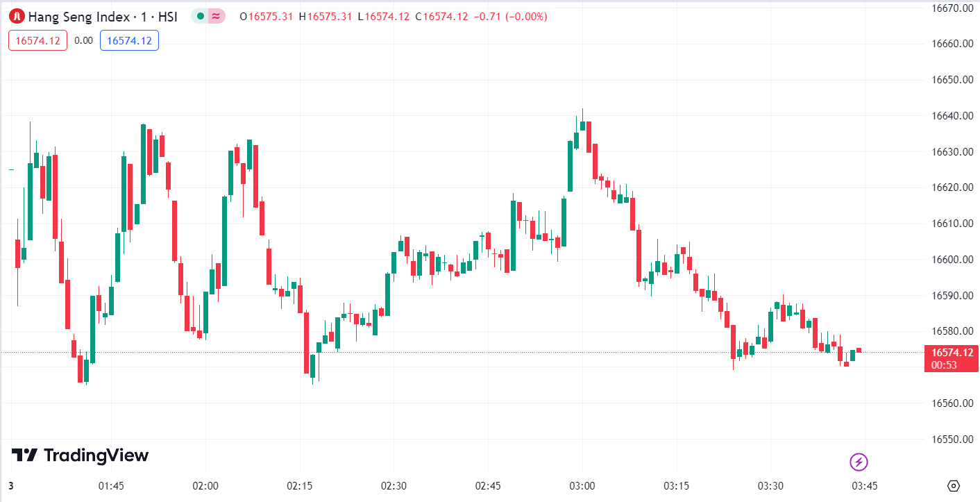Click the purple lightning bolt event icon
This screenshot has width=980, height=502.
click(x=859, y=462)
